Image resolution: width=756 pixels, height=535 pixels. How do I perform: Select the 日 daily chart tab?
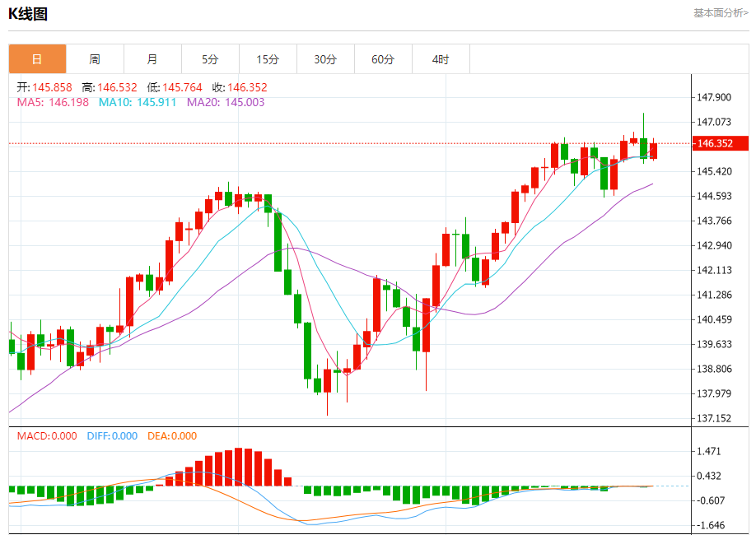pos(37,59)
